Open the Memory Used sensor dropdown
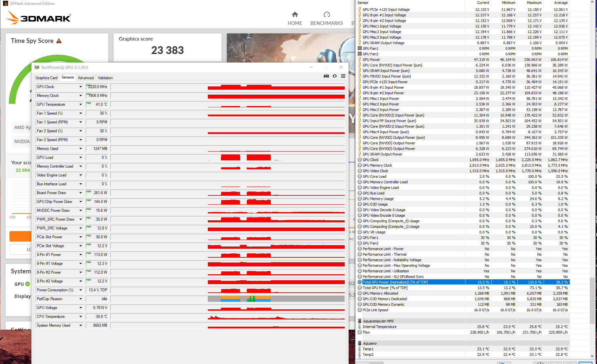 [x=81, y=149]
